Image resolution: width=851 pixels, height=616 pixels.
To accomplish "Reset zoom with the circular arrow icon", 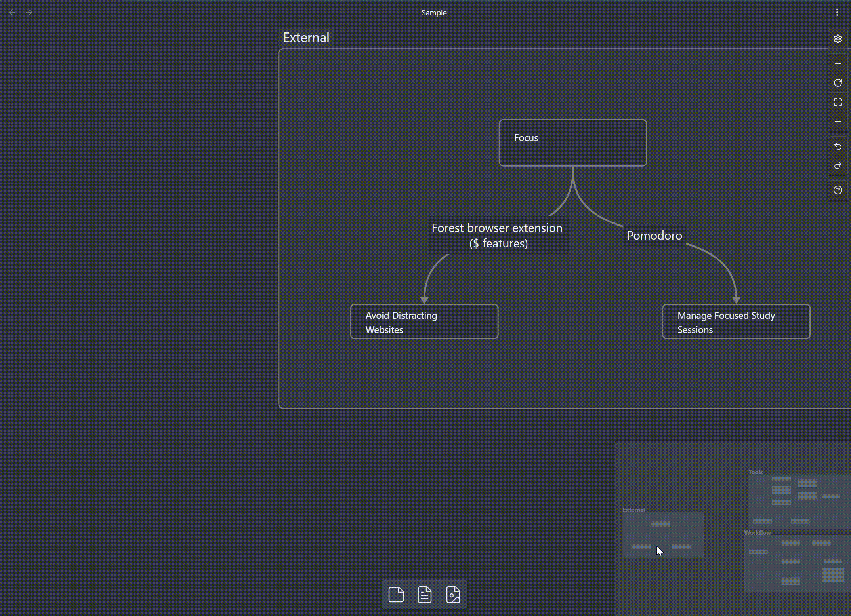I will click(x=838, y=83).
